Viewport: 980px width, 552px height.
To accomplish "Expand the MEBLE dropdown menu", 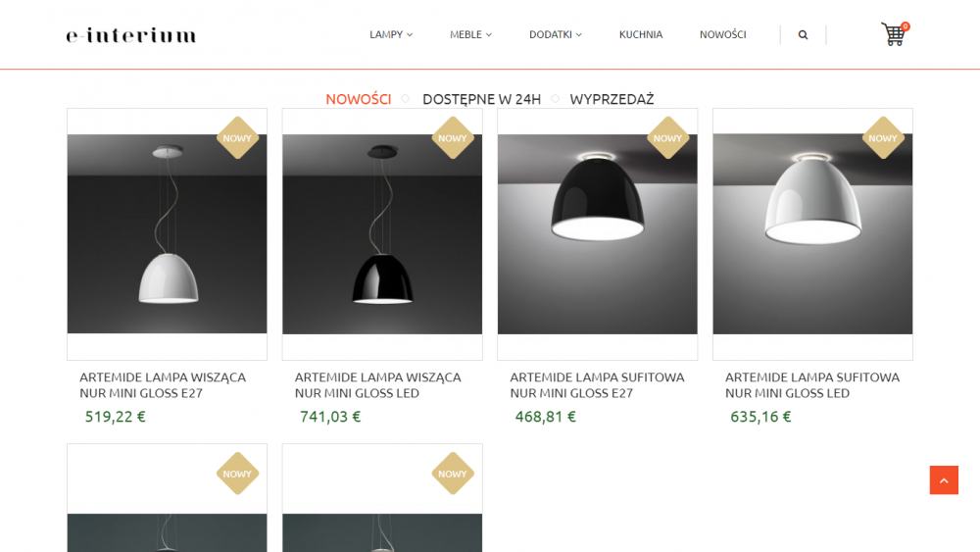I will coord(470,35).
